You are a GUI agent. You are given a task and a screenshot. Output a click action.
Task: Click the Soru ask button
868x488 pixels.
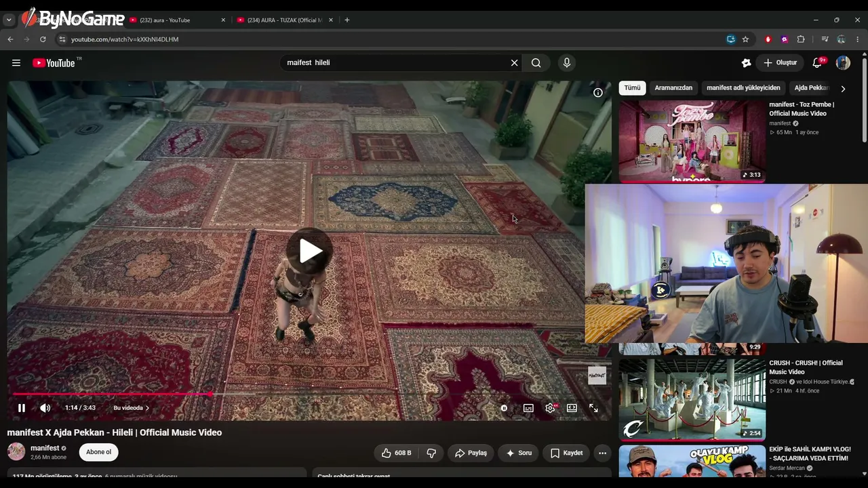pyautogui.click(x=519, y=453)
